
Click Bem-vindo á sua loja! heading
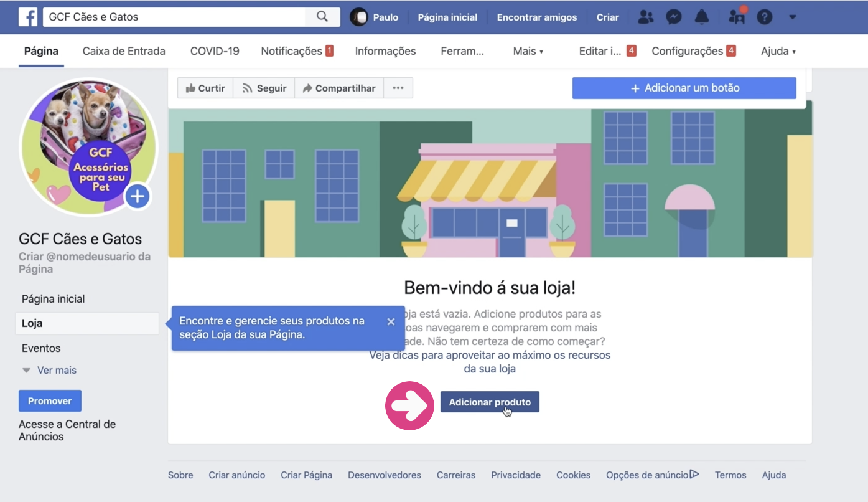[490, 287]
